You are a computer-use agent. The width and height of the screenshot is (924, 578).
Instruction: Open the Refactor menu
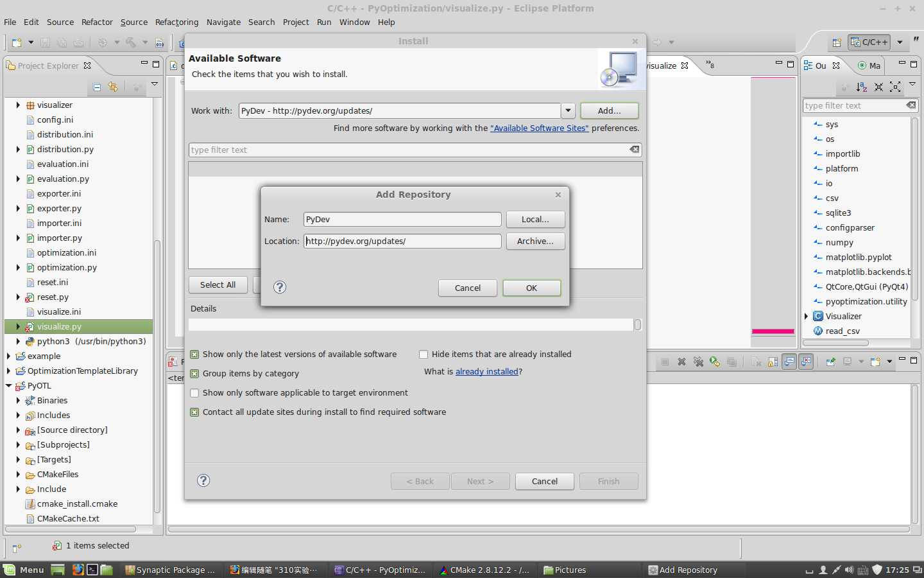(x=97, y=22)
